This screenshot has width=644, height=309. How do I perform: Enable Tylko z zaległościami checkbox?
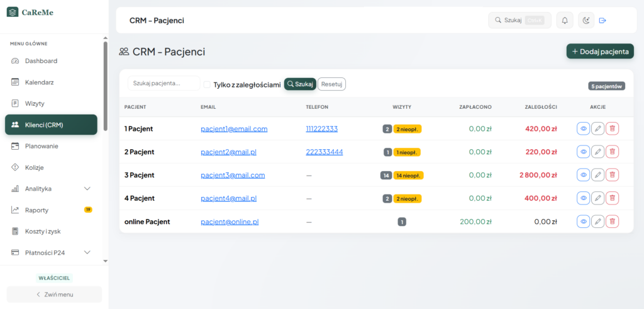[207, 84]
